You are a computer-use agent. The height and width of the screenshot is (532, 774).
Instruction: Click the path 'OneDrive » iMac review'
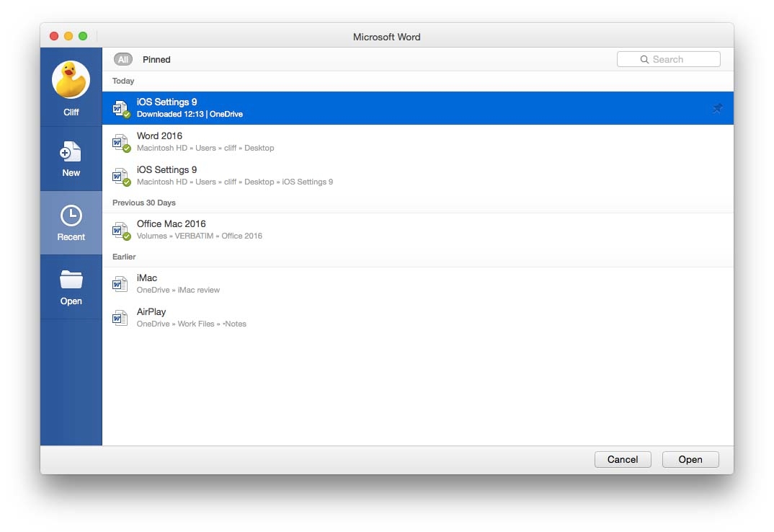point(178,290)
